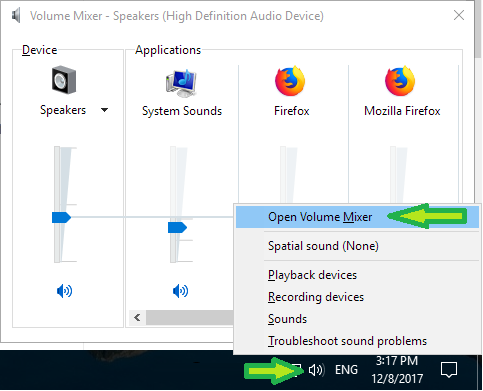
Task: Click the ENG language indicator
Action: 346,370
